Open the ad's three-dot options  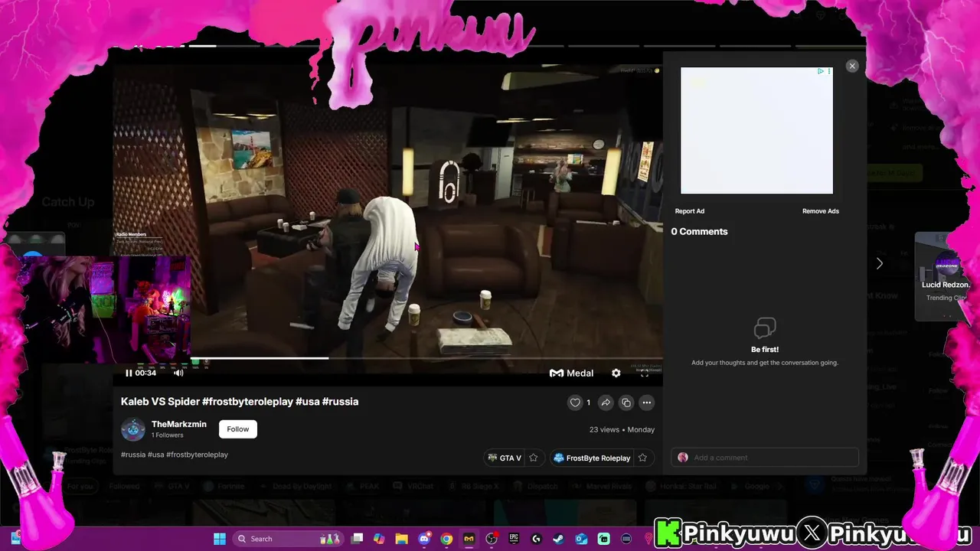[829, 71]
